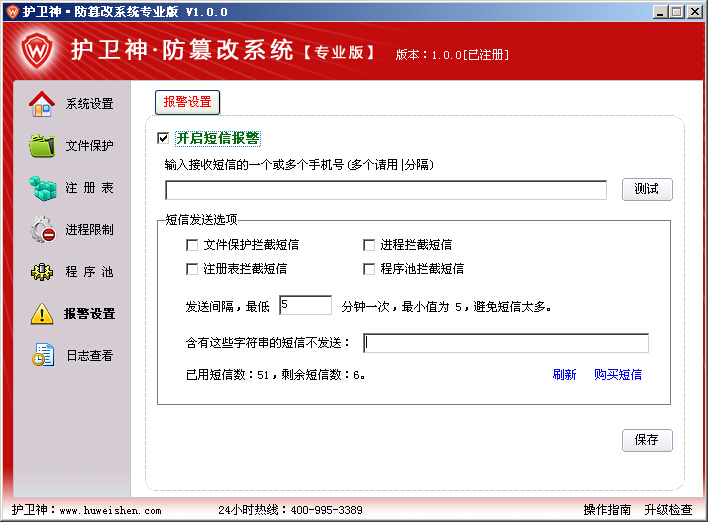Click the 短信发送选项 group label

(201, 220)
